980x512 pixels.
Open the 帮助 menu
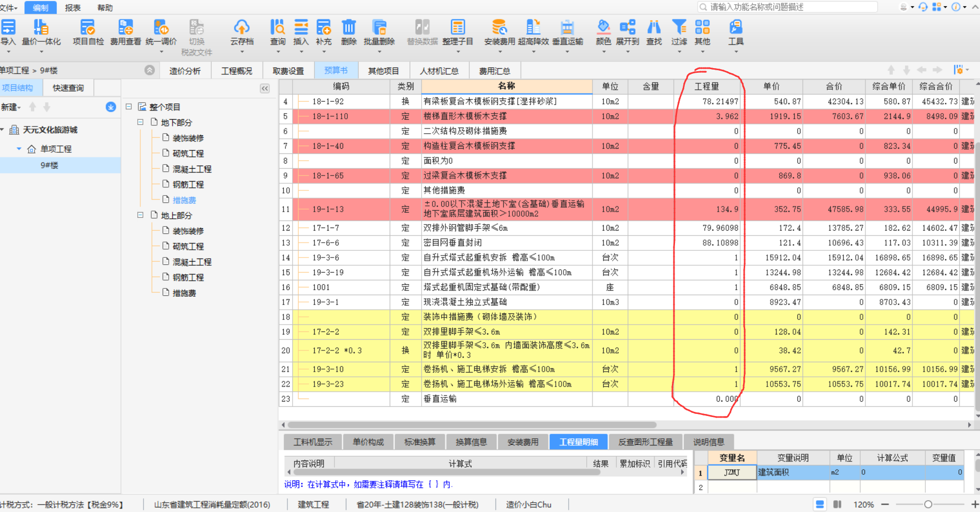click(105, 8)
